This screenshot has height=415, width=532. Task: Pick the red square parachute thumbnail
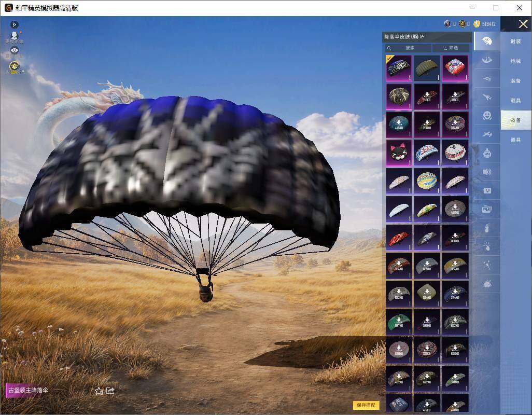[455, 68]
